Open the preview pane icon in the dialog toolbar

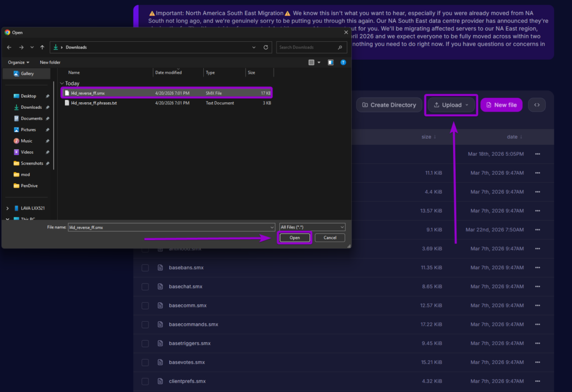(x=330, y=62)
